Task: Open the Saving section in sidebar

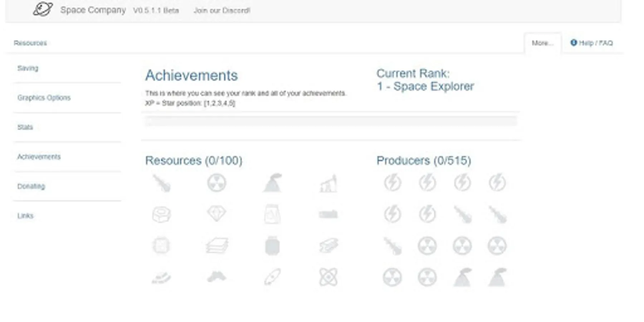Action: click(28, 68)
